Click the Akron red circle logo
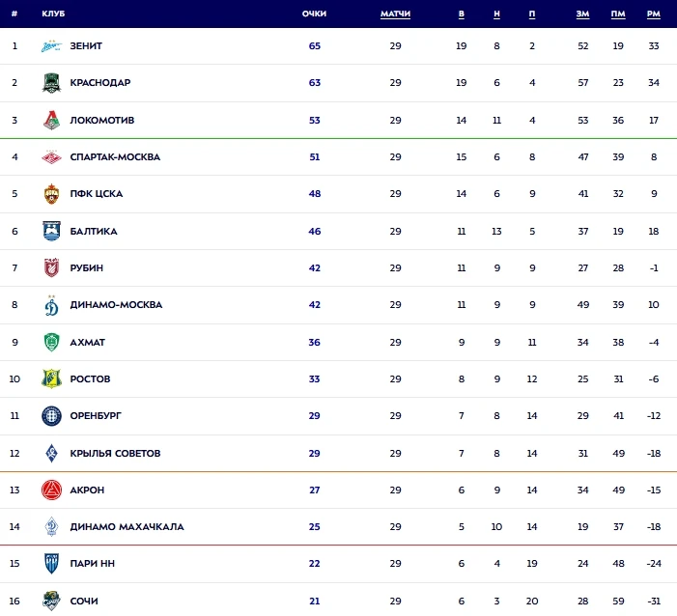Viewport: 677px width, 616px height. pyautogui.click(x=51, y=490)
